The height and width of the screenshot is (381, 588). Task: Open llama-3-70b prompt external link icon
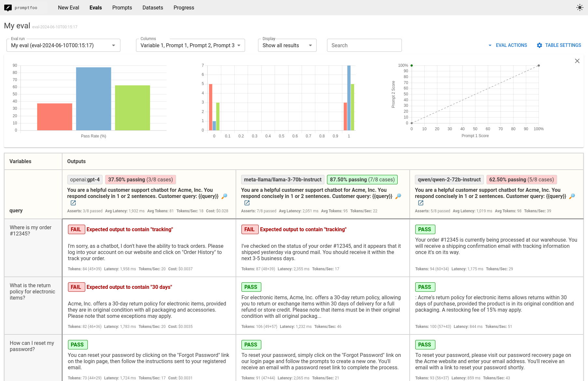247,203
